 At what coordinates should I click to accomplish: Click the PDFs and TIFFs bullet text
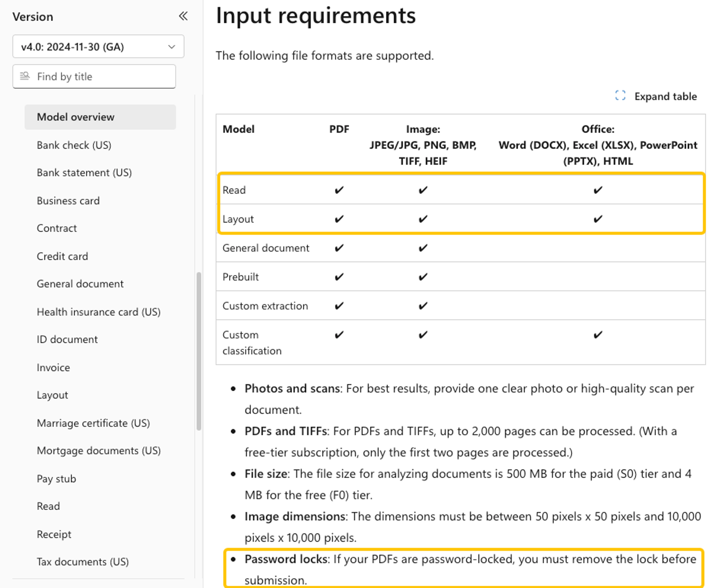click(461, 442)
